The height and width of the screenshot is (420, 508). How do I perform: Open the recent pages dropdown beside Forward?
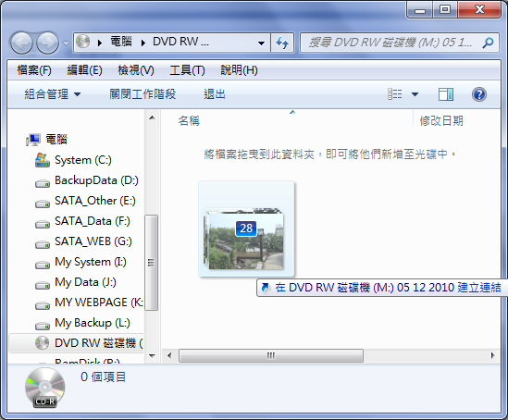click(x=66, y=43)
